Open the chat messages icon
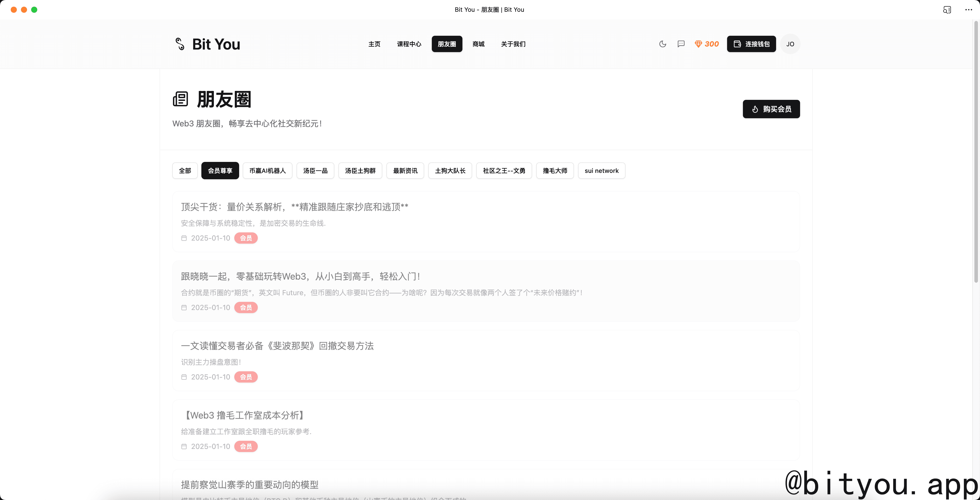The width and height of the screenshot is (980, 500). click(681, 44)
